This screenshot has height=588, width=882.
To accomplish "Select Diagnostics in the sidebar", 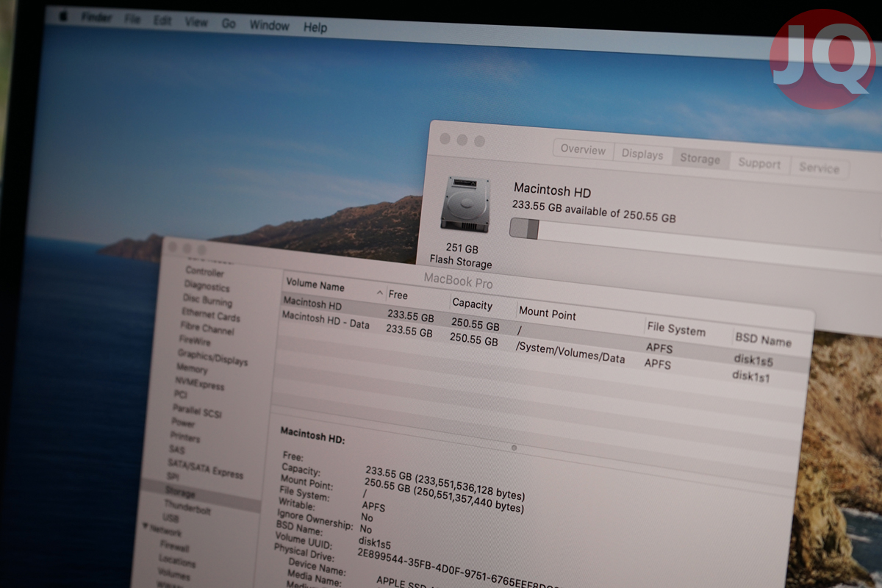I will point(207,287).
